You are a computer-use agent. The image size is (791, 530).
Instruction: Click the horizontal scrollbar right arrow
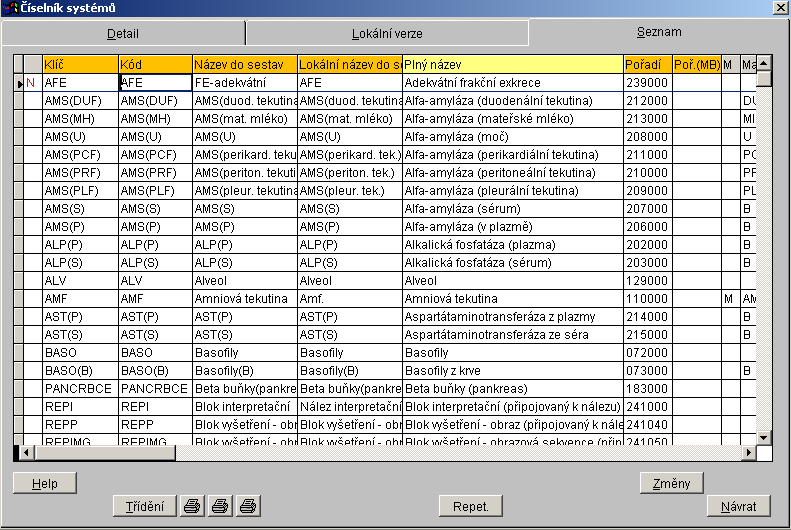tap(748, 453)
